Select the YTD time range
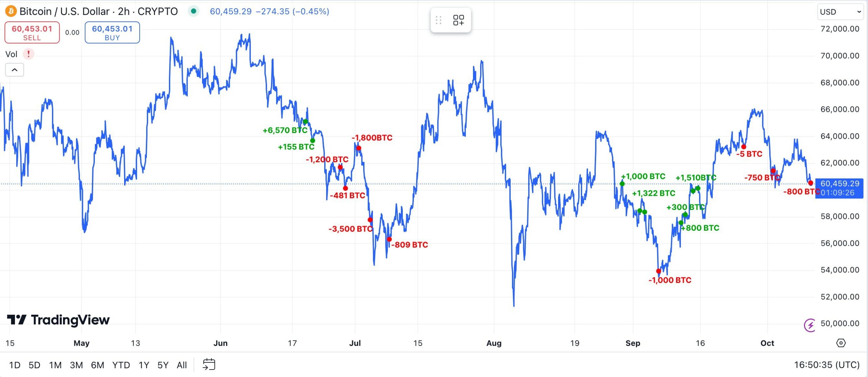Viewport: 868px width, 377px height. pos(121,365)
